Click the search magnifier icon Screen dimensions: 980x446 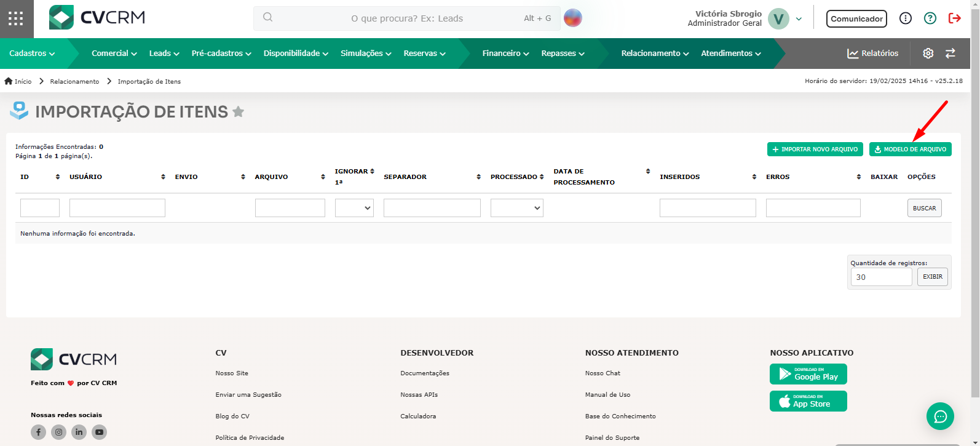point(267,17)
